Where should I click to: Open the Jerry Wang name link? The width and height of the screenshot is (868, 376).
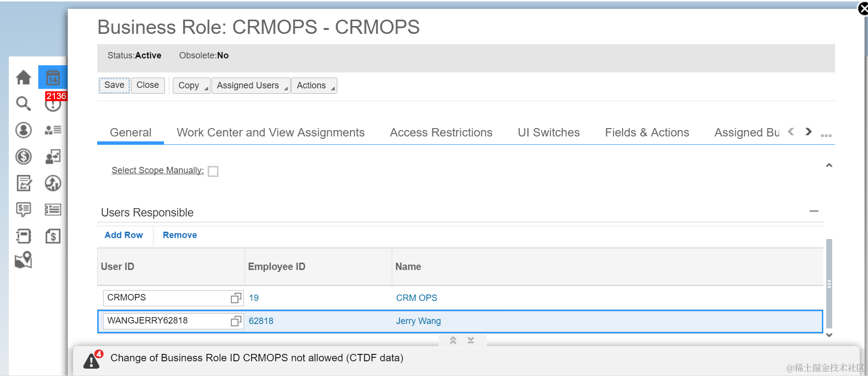419,321
